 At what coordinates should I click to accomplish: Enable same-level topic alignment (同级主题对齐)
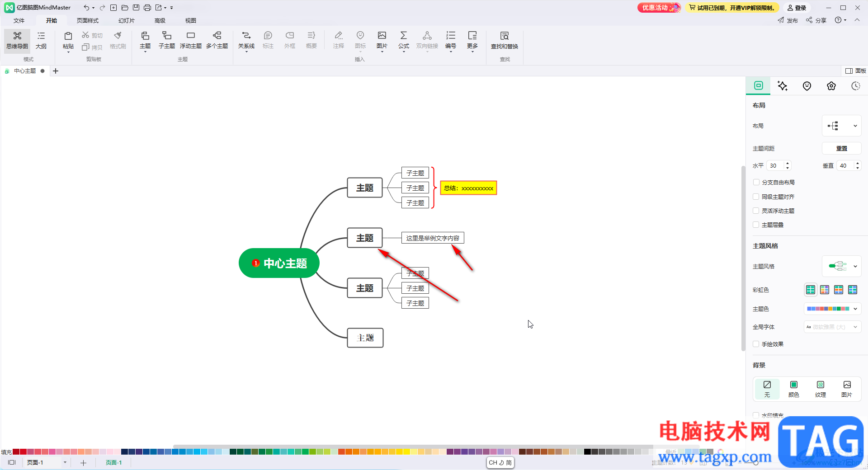click(x=756, y=197)
